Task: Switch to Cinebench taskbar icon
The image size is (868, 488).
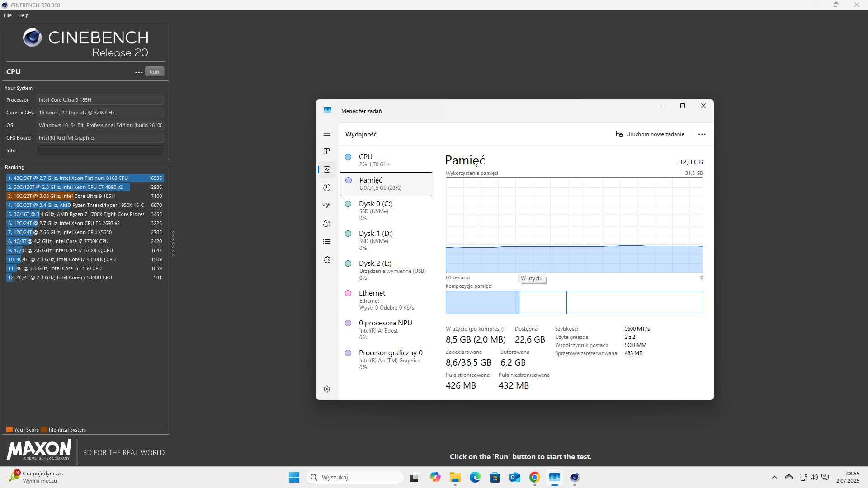Action: [x=575, y=477]
